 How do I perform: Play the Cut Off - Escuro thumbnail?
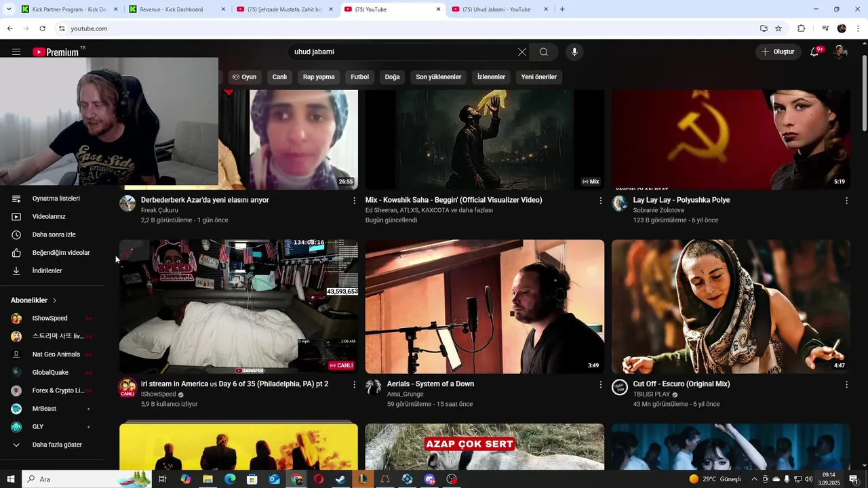[x=731, y=306]
